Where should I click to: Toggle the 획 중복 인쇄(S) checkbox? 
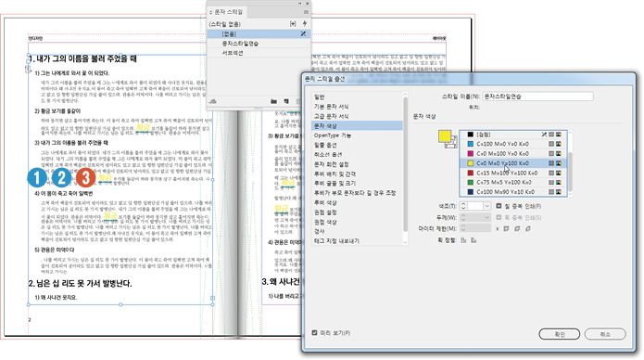point(499,217)
